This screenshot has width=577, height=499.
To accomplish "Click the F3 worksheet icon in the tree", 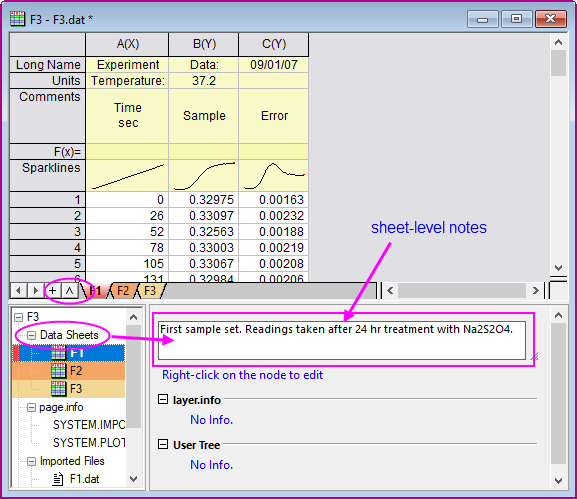I will pyautogui.click(x=59, y=389).
